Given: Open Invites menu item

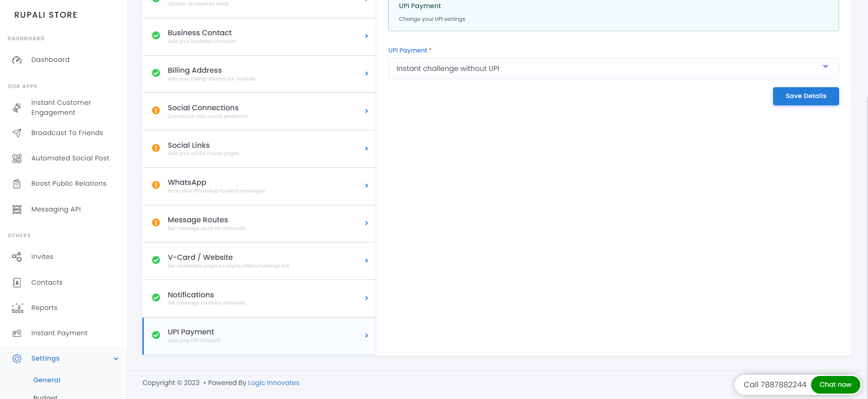Looking at the screenshot, I should 42,257.
